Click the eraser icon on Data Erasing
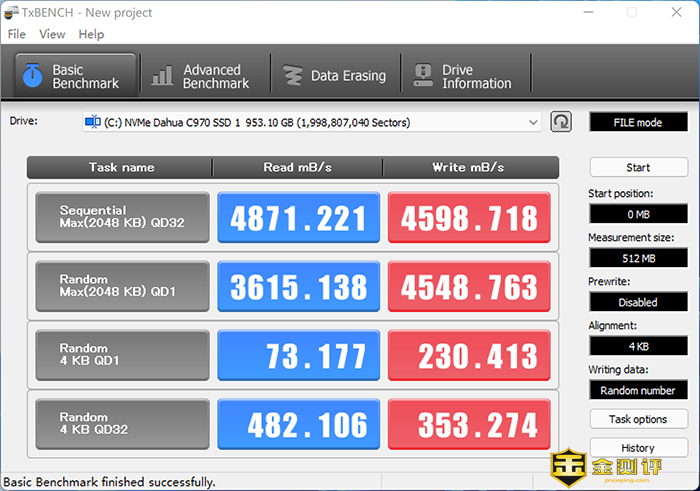This screenshot has width=700, height=491. pos(292,76)
